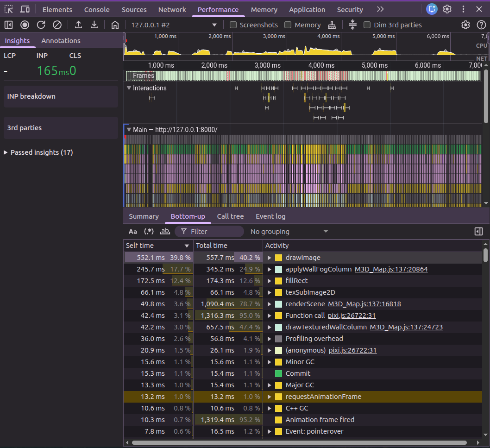Open M3D_Map.js:137:20864 source link
This screenshot has height=448, width=490.
[x=391, y=270]
